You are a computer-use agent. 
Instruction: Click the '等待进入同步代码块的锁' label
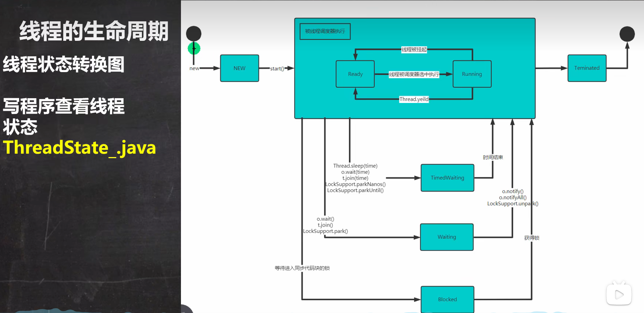tap(302, 268)
